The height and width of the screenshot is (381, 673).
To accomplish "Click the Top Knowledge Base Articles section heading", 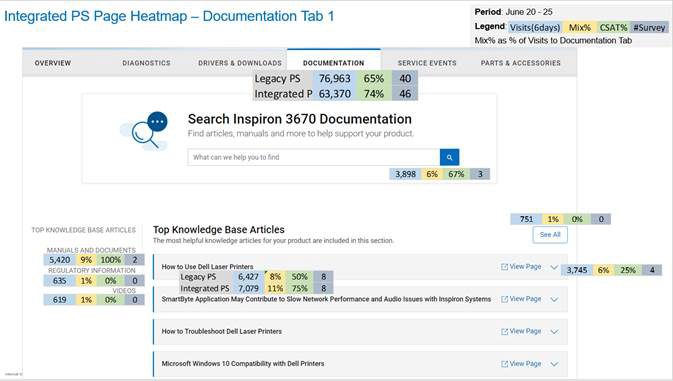I will point(219,230).
